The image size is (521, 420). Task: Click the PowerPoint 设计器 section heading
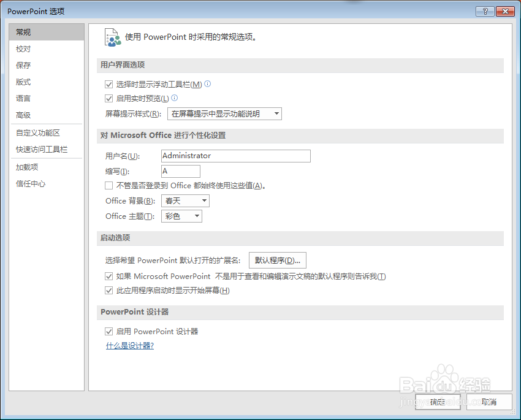pos(135,312)
